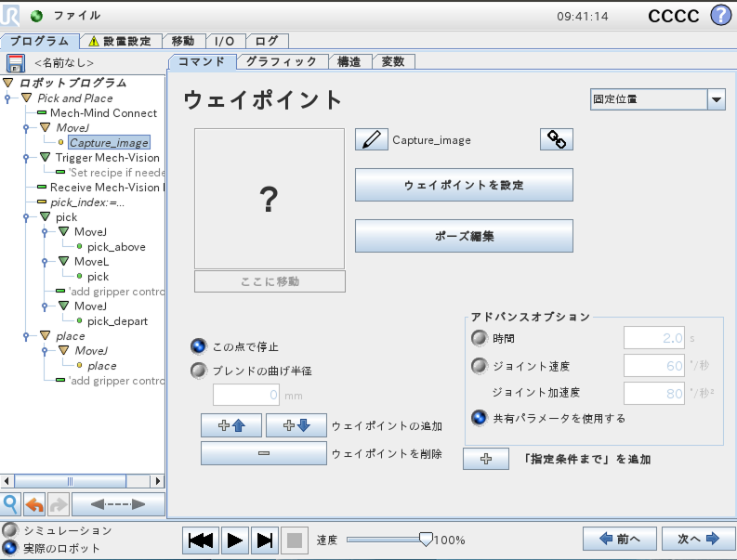Viewport: 737px width, 560px height.
Task: Click the '次へ' next button
Action: coord(699,539)
